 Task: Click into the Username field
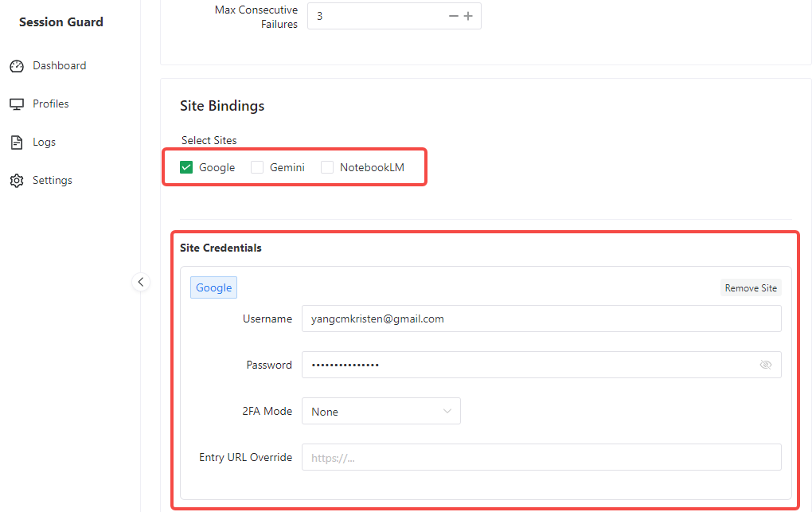pyautogui.click(x=541, y=319)
